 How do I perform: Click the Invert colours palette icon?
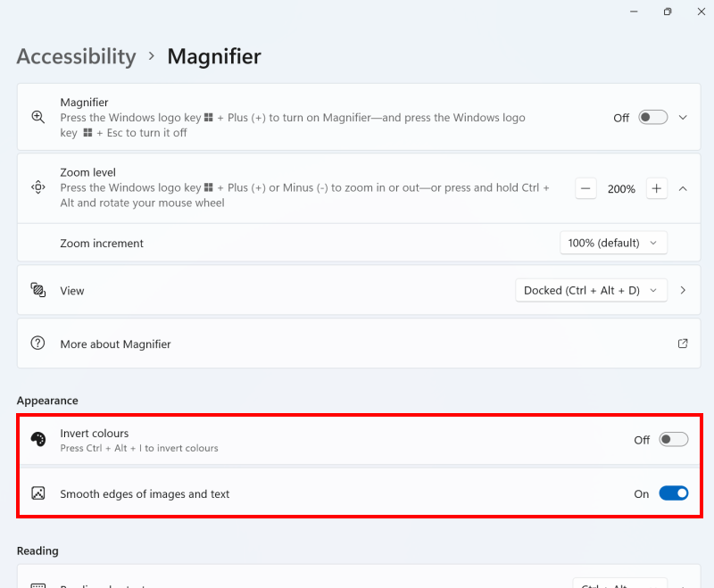coord(37,439)
